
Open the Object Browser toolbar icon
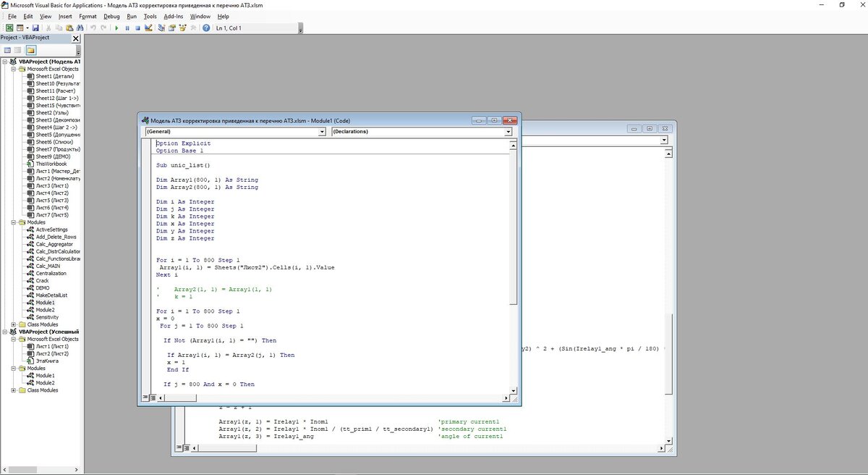click(x=182, y=28)
